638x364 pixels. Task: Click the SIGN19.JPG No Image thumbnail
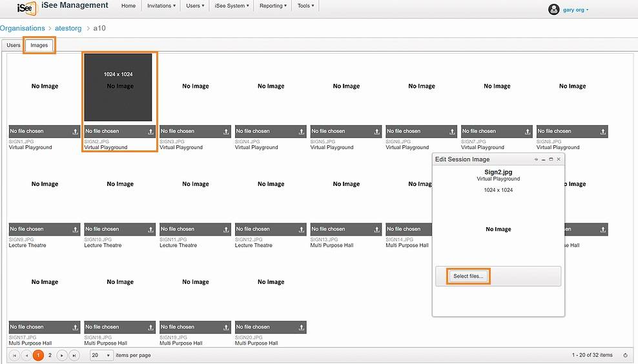[x=196, y=283]
